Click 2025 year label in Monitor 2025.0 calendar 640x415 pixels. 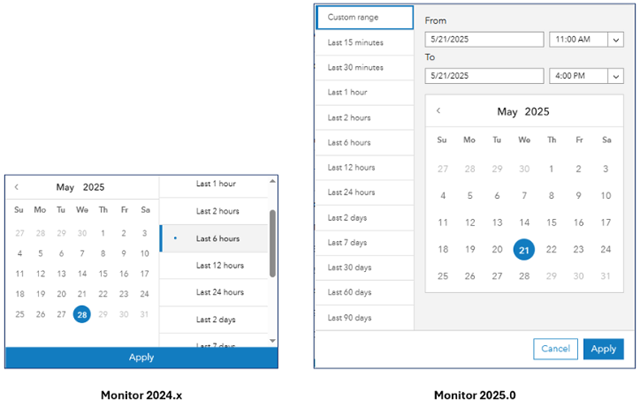(537, 112)
